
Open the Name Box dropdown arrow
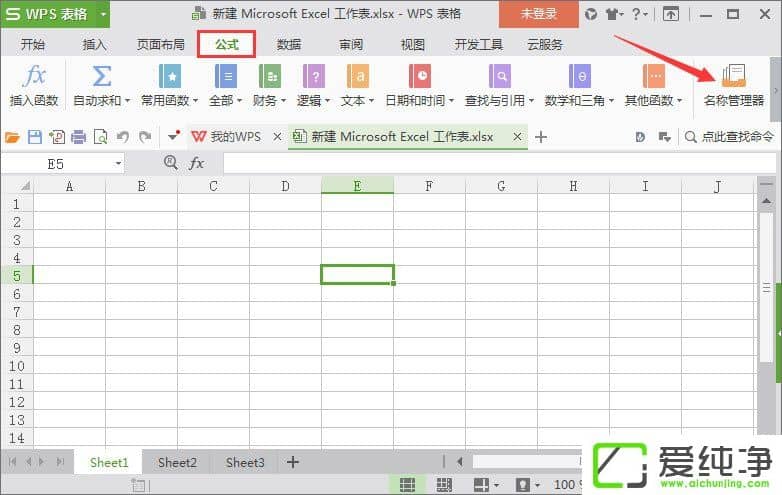point(118,163)
